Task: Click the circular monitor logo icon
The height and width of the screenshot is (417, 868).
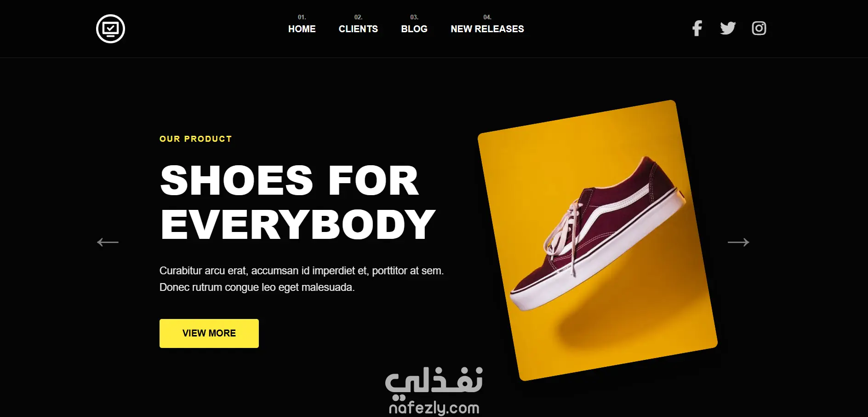Action: tap(110, 29)
